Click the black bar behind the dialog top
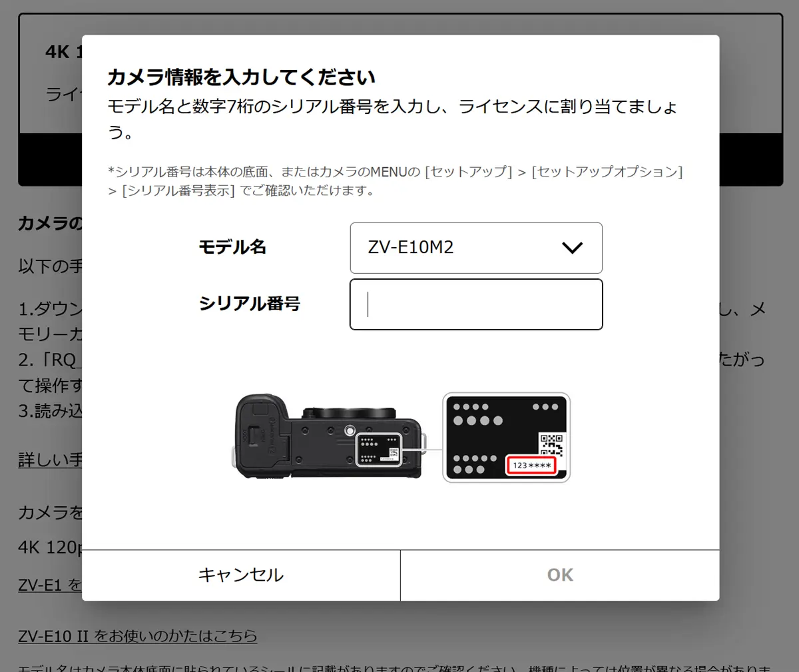The image size is (799, 672). click(x=50, y=160)
